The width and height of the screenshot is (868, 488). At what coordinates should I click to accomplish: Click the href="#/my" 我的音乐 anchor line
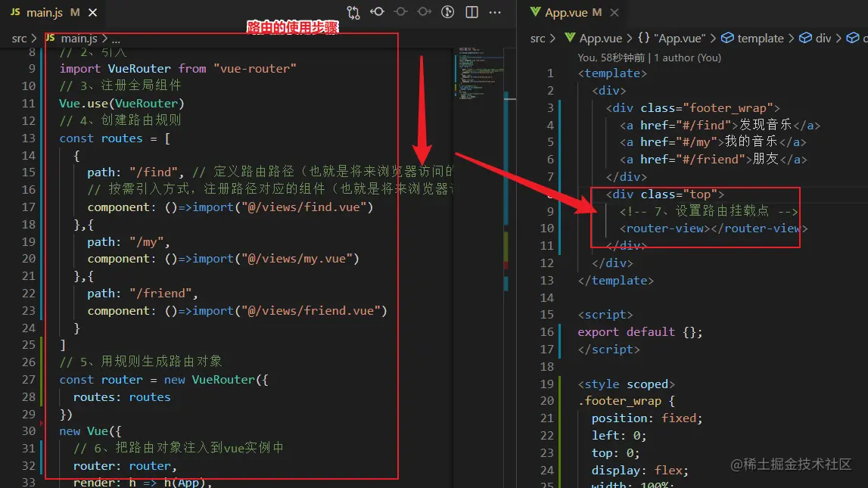[x=712, y=142]
